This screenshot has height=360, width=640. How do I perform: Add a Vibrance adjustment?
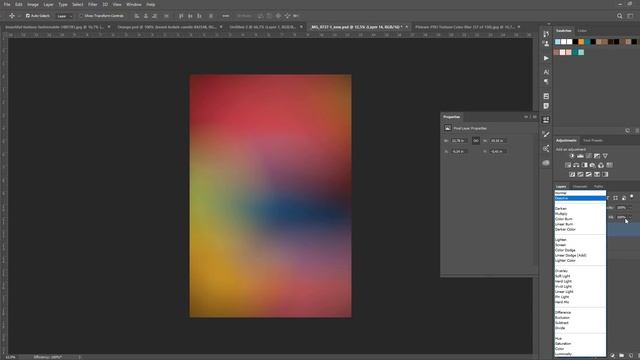pos(605,156)
